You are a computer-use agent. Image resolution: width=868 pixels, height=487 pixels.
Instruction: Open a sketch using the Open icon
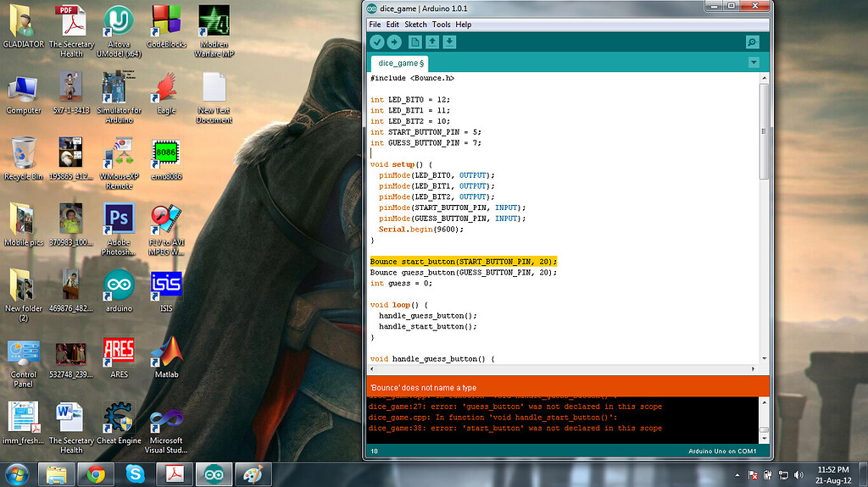pos(432,42)
